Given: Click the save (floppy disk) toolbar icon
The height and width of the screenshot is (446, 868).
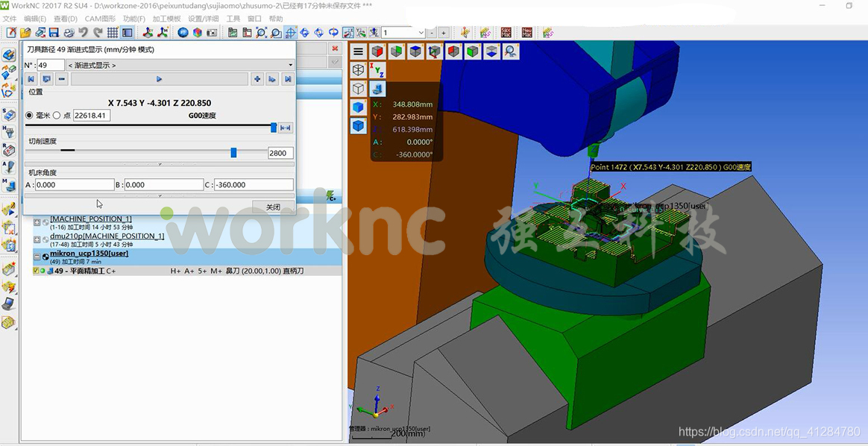Looking at the screenshot, I should click(x=54, y=33).
